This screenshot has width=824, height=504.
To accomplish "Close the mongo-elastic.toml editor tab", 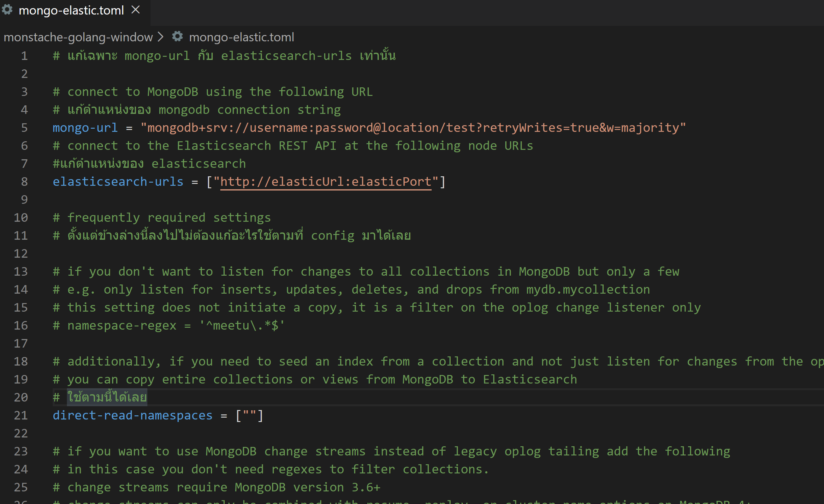I will (135, 10).
